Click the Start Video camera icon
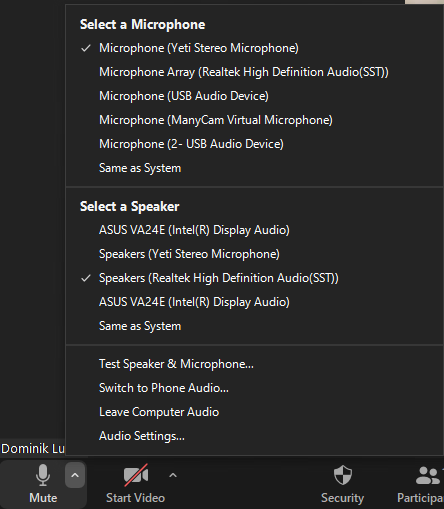This screenshot has height=509, width=444. pos(136,475)
